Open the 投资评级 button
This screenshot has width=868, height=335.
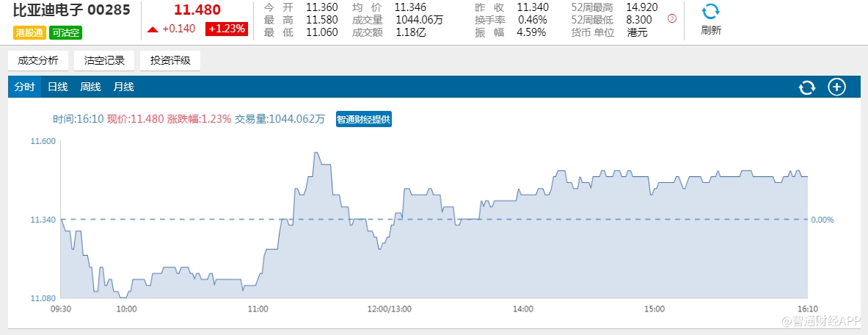[x=170, y=61]
